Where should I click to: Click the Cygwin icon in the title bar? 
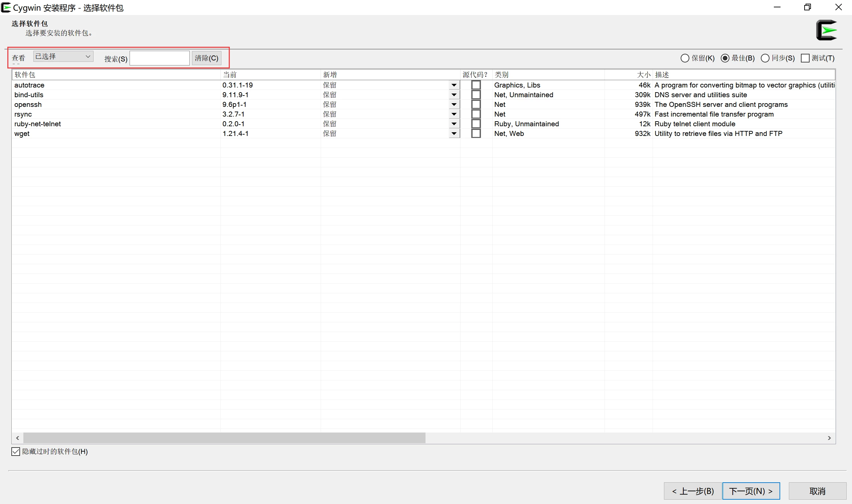point(6,7)
